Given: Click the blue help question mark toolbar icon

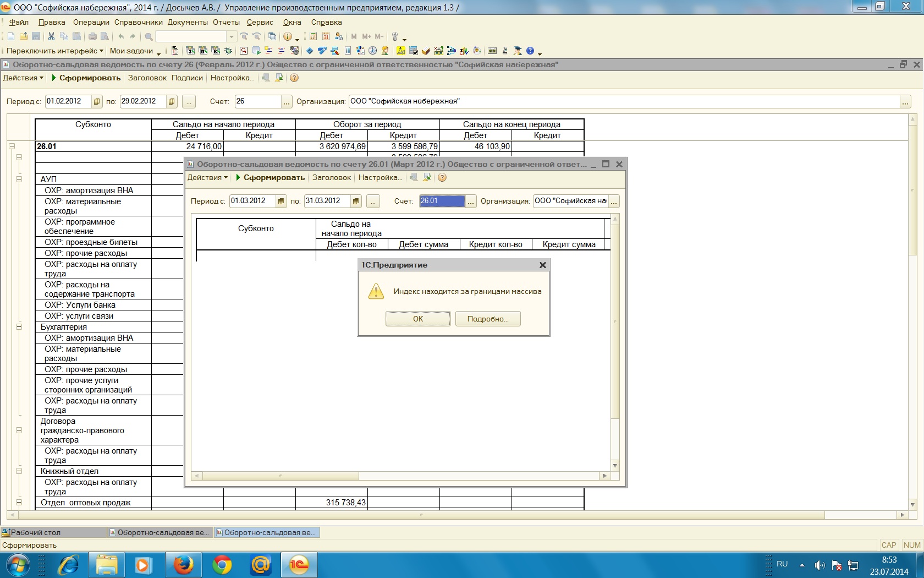Looking at the screenshot, I should point(530,51).
